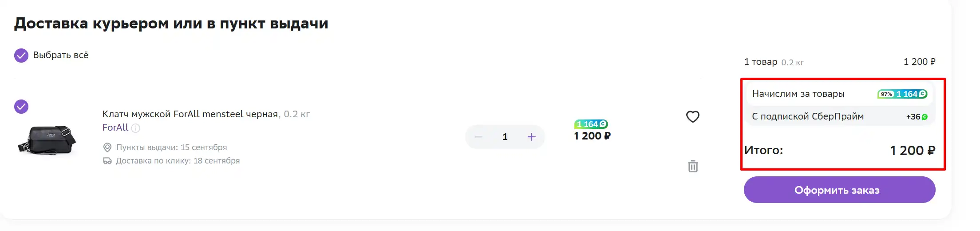
Task: Delete item using the trash bin icon
Action: pos(693,166)
